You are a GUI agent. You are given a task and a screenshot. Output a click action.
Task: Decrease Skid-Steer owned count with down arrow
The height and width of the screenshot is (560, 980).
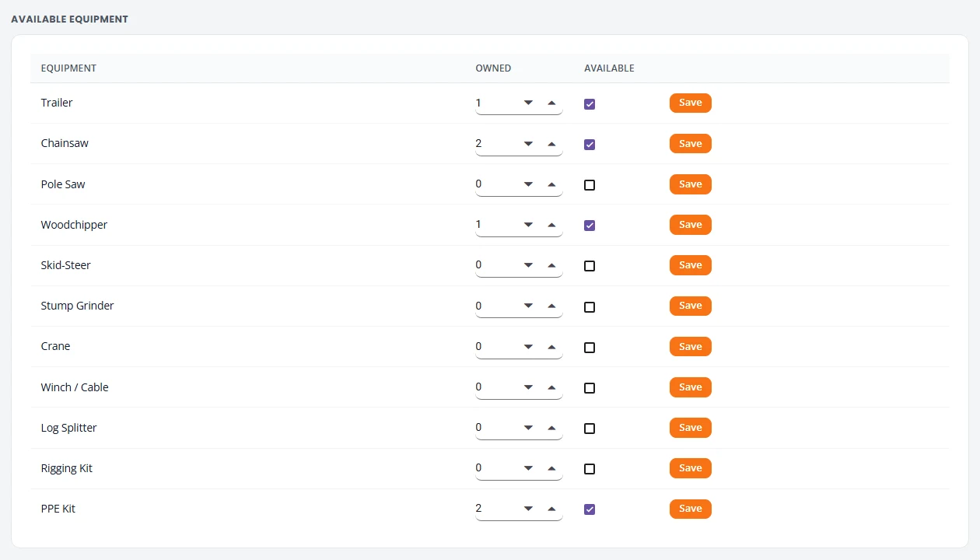(529, 265)
